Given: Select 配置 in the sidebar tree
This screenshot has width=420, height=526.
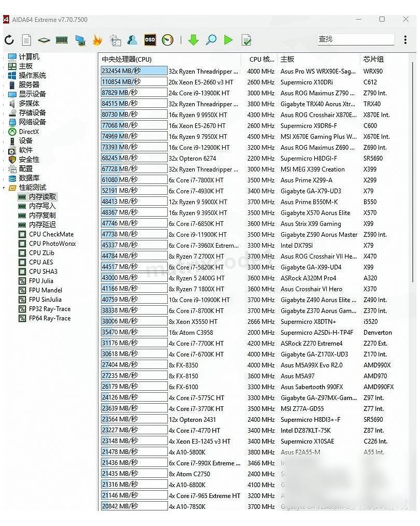Looking at the screenshot, I should (x=25, y=169).
